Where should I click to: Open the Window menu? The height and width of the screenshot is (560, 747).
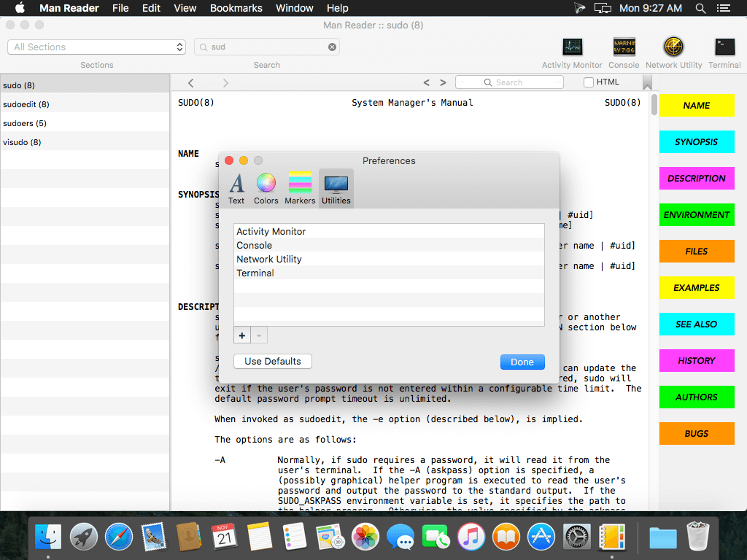pos(295,8)
